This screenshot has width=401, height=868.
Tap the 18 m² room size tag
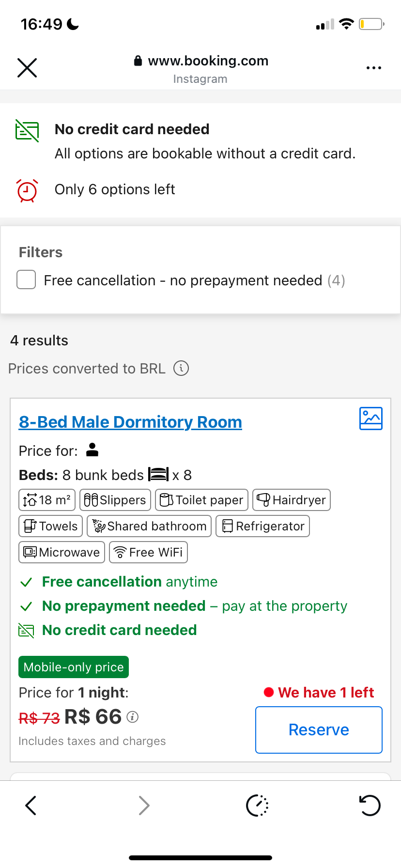coord(47,500)
